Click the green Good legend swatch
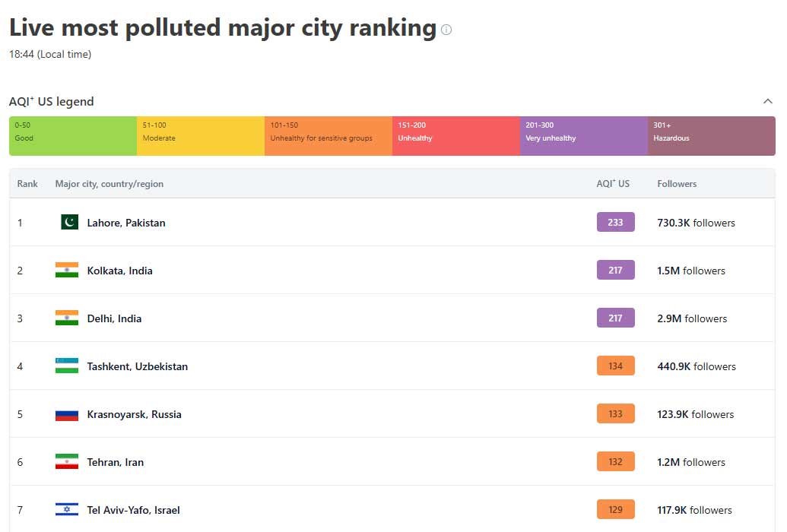The width and height of the screenshot is (787, 532). [x=73, y=136]
